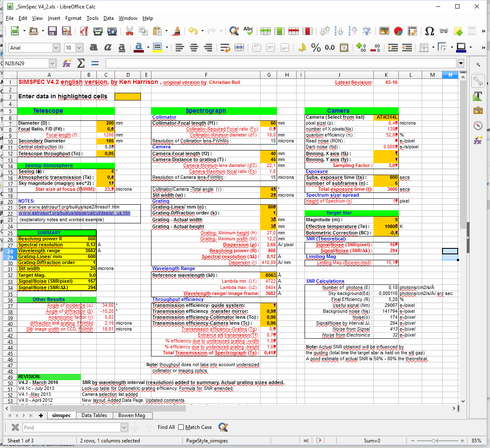Insert special character Omega icon

click(429, 31)
